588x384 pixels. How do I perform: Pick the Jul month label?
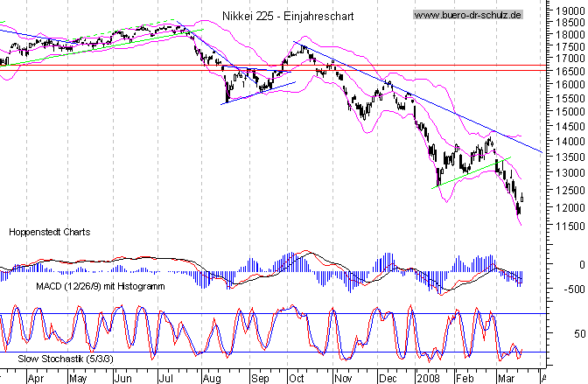point(165,379)
